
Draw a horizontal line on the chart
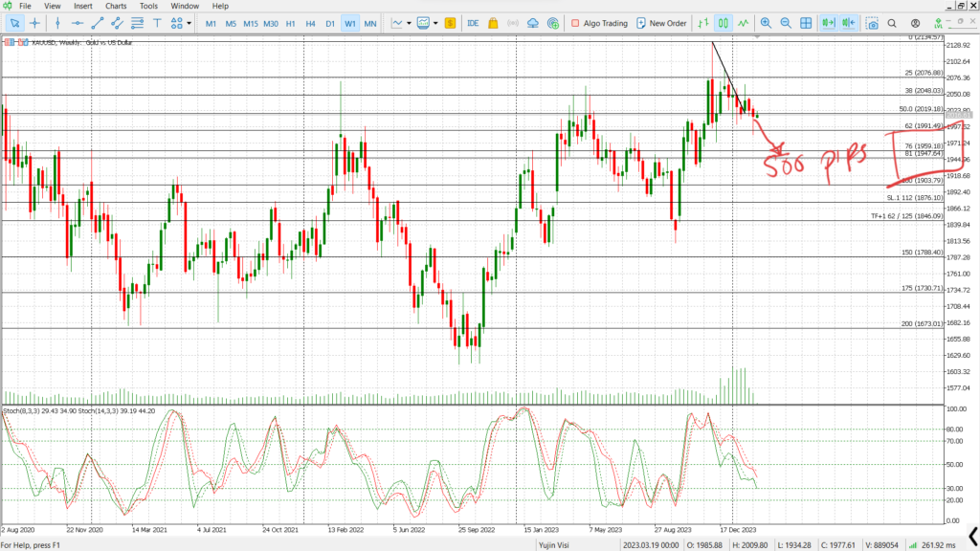click(78, 23)
